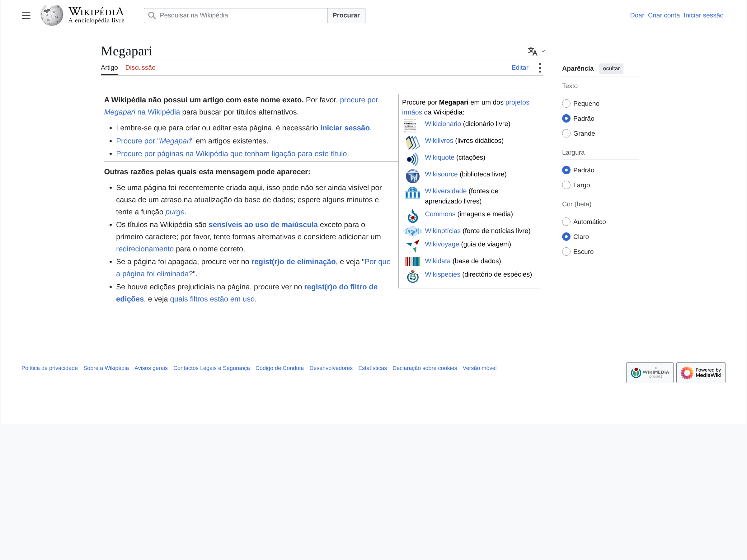Click the purge link
Viewport: 747px width, 560px height.
click(175, 212)
